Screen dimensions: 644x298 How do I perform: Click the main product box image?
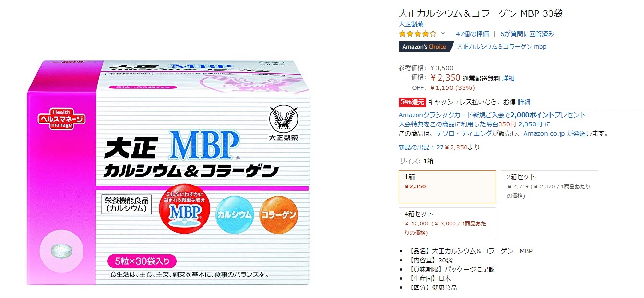pos(169,172)
